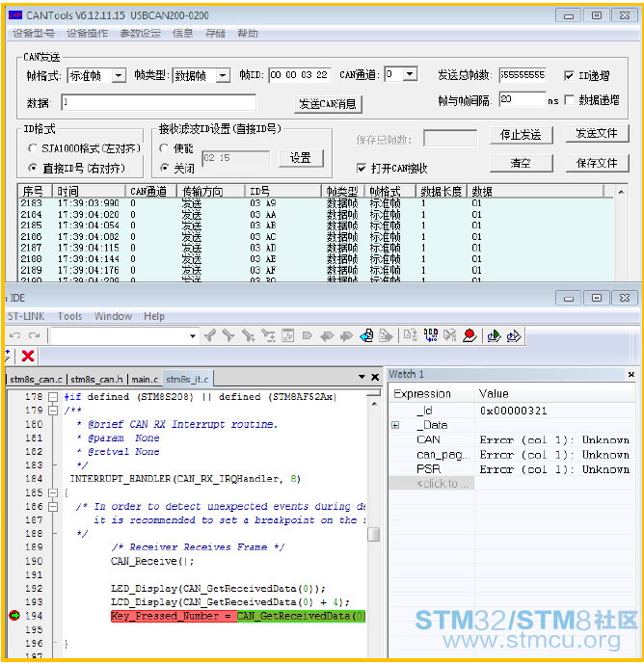Select SJA1000格式(左对齐) radio button
Viewport: 644px width, 664px height.
(33, 147)
